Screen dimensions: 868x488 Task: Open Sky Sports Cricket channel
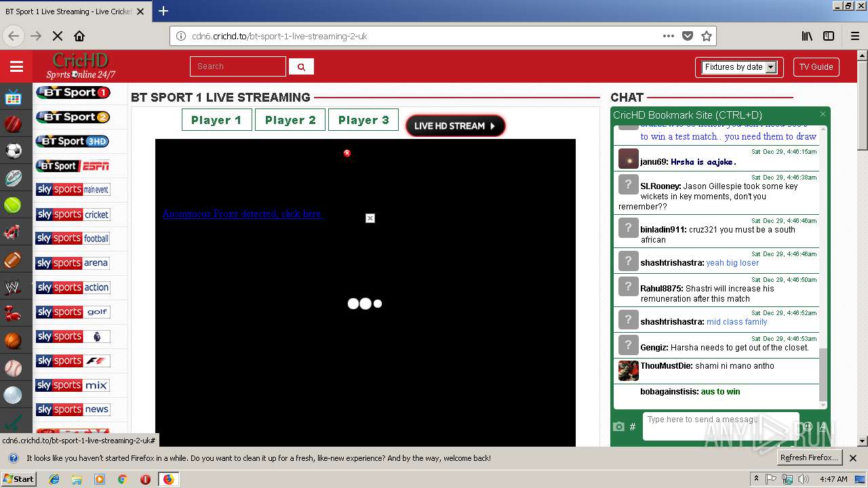pyautogui.click(x=73, y=214)
